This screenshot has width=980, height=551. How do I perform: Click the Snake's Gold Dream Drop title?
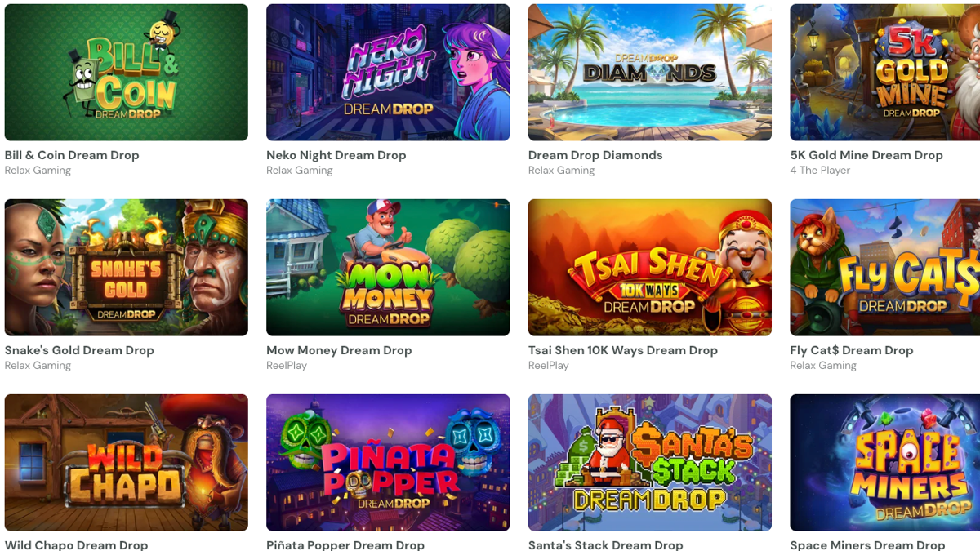coord(79,350)
